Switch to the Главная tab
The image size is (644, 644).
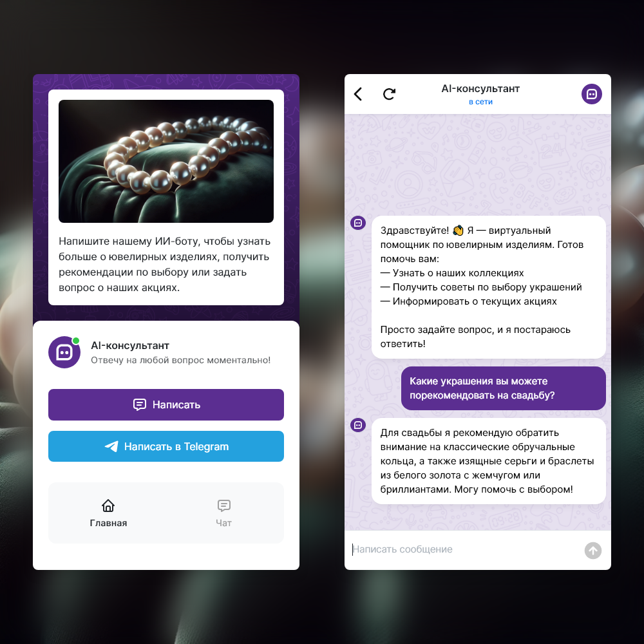coord(108,513)
